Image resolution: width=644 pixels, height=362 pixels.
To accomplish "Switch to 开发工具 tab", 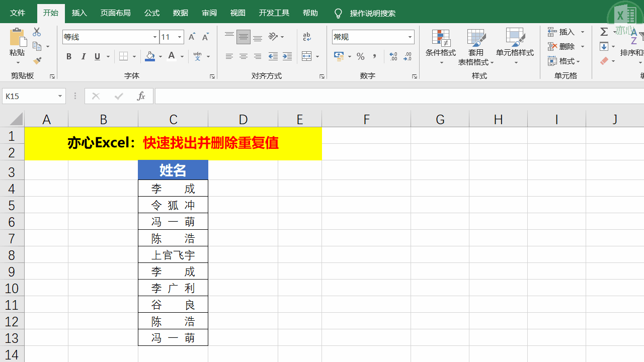I will pos(274,13).
